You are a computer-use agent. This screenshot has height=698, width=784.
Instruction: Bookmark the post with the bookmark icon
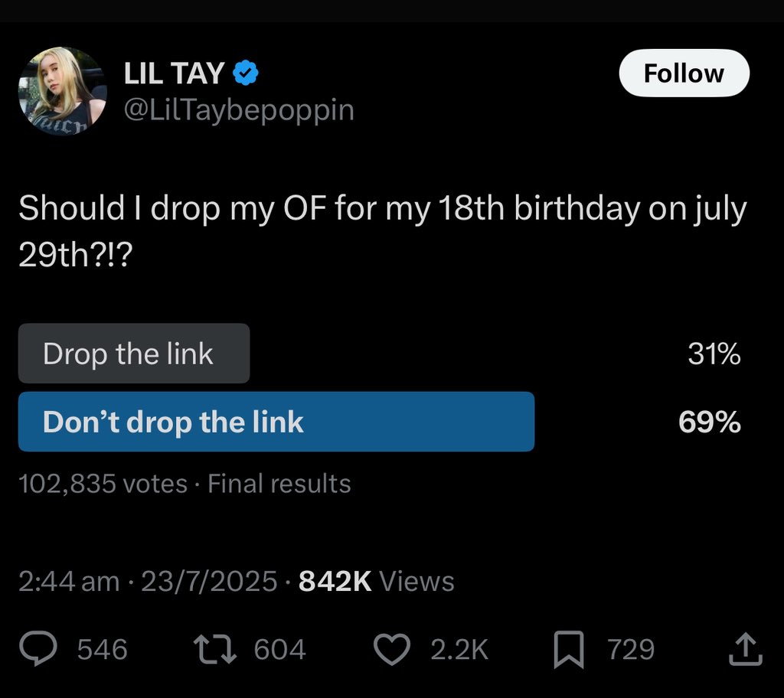(569, 650)
